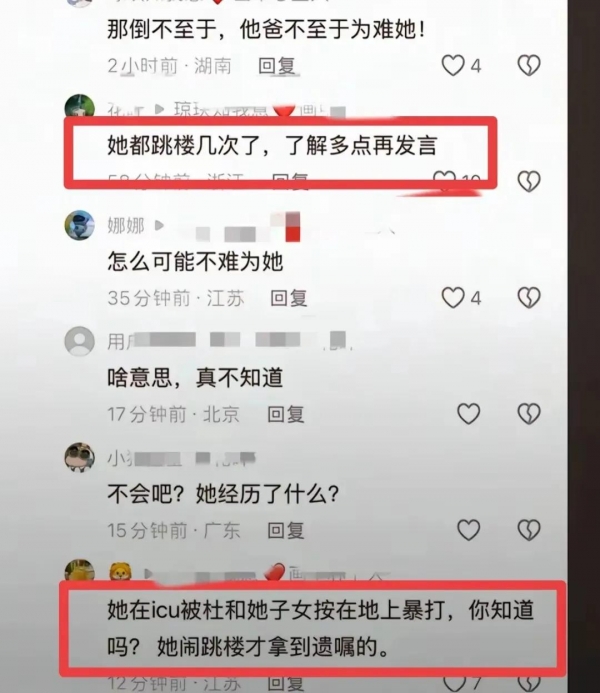Image resolution: width=600 pixels, height=693 pixels.
Task: Reply to the Hunan comment via 回复
Action: 277,66
